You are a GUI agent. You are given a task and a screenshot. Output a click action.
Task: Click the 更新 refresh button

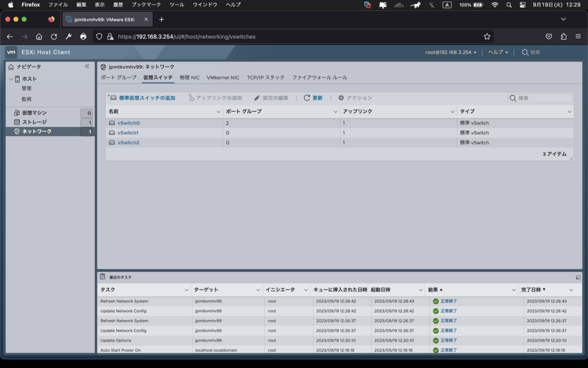313,98
